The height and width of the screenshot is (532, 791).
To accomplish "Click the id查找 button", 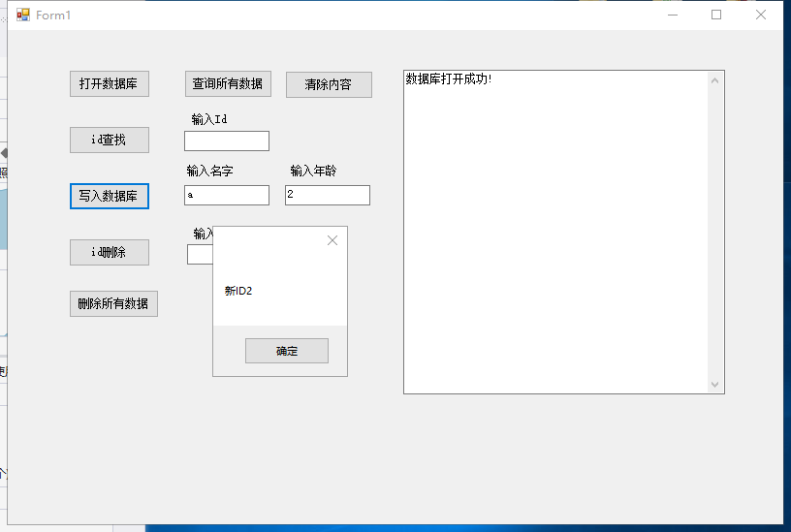I will (x=110, y=140).
